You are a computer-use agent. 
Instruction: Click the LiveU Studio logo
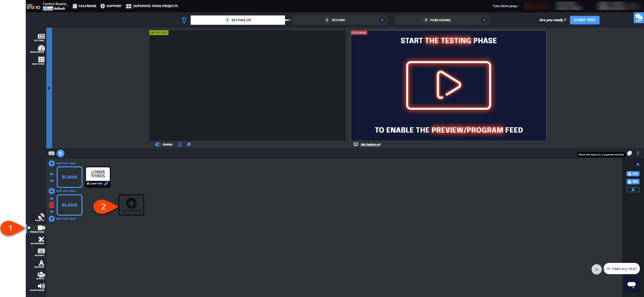33,6
